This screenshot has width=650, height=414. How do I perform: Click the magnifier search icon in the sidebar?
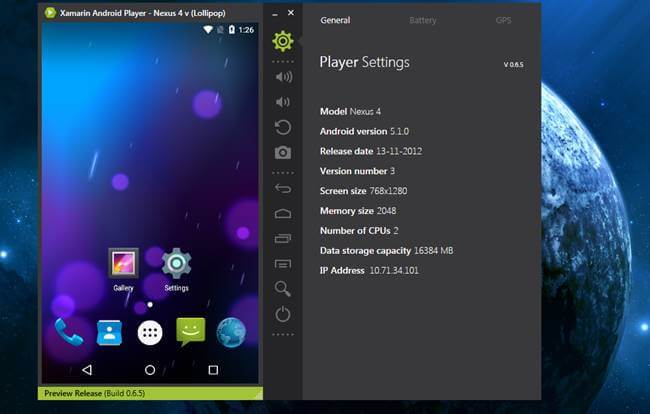(283, 289)
